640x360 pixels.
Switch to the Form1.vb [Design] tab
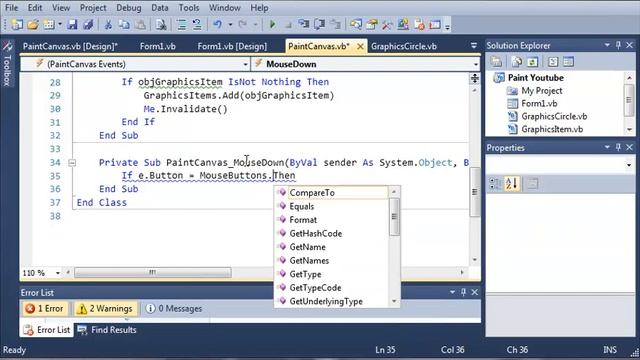(x=232, y=46)
